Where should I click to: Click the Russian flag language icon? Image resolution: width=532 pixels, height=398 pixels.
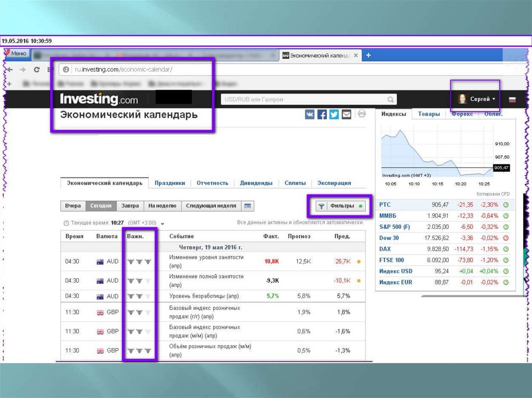point(512,100)
